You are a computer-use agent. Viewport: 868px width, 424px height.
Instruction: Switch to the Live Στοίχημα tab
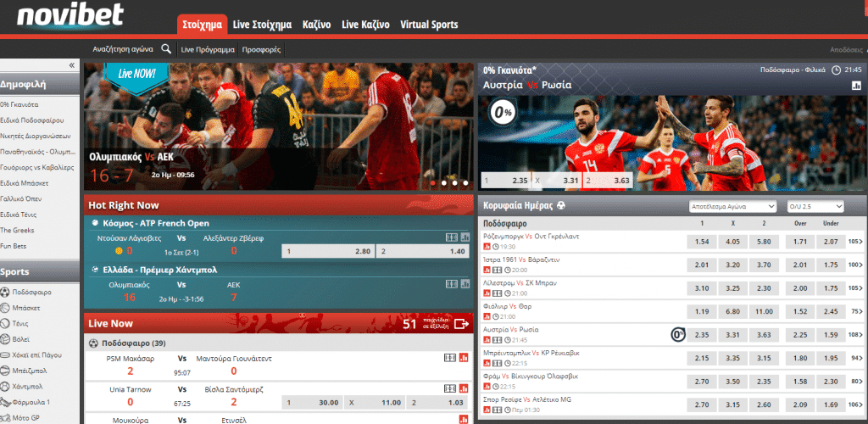point(264,25)
